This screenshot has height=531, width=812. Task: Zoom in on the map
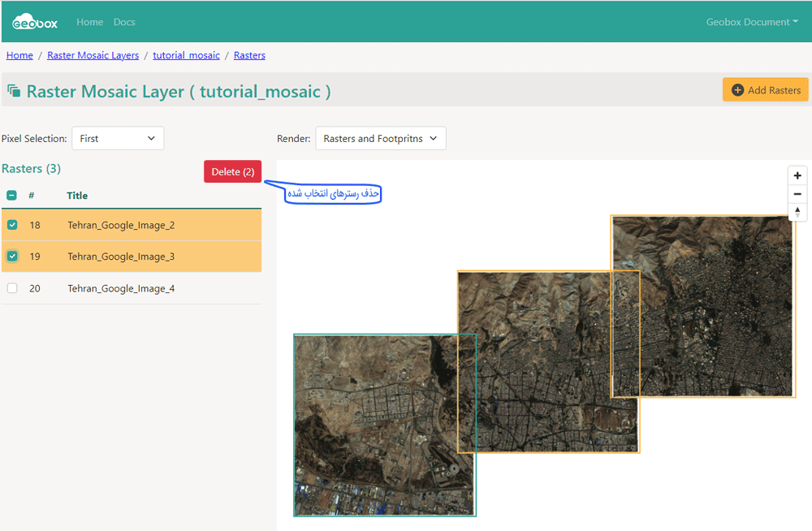798,175
